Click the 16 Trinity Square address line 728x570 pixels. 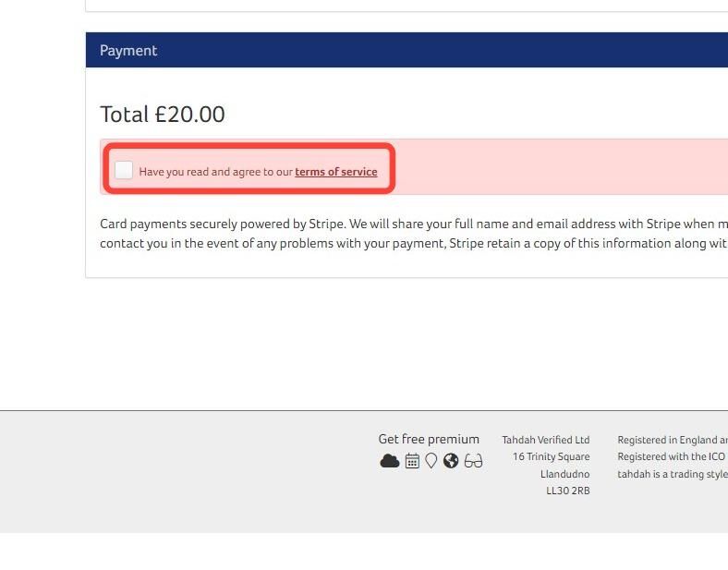pyautogui.click(x=551, y=457)
